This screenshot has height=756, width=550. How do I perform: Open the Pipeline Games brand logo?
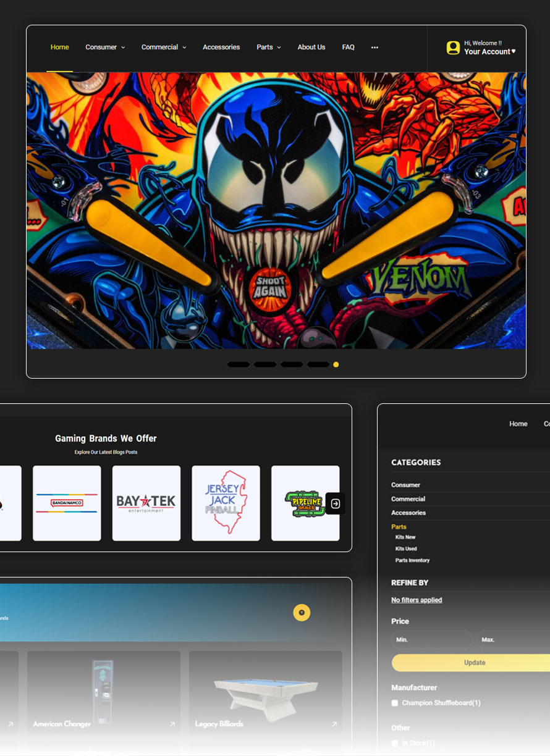pos(305,503)
